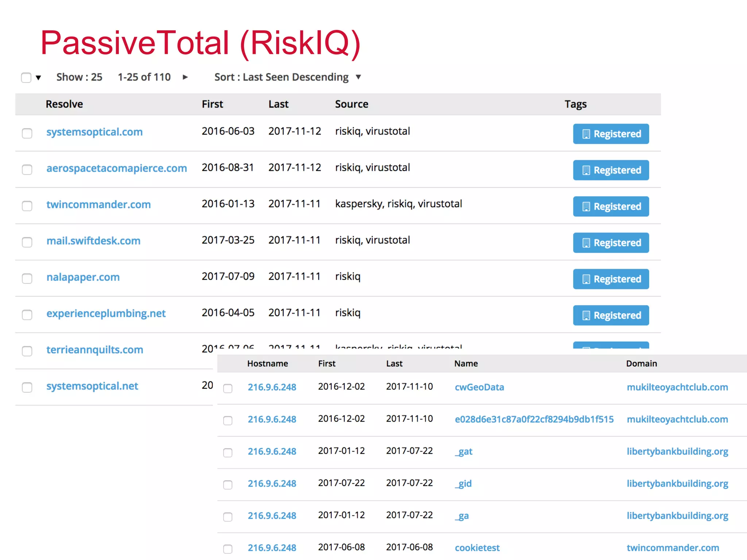Click Registered tag for nalapaper.com

coord(611,279)
